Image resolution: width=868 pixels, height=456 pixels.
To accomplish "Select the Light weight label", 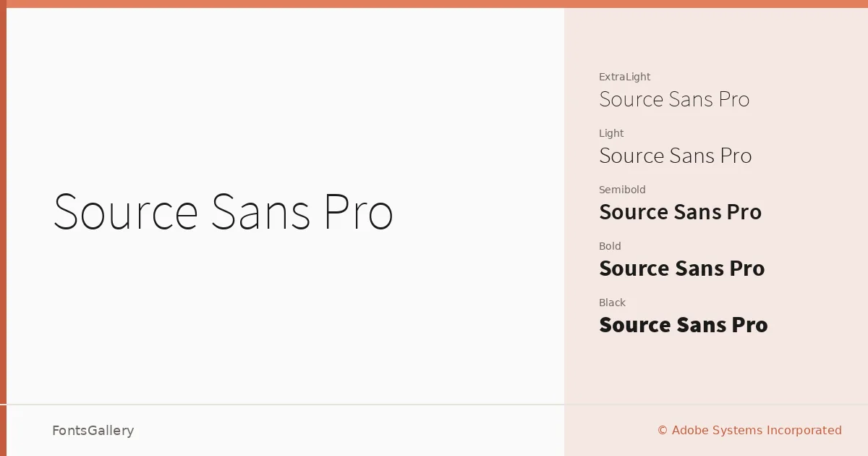I will [x=611, y=133].
